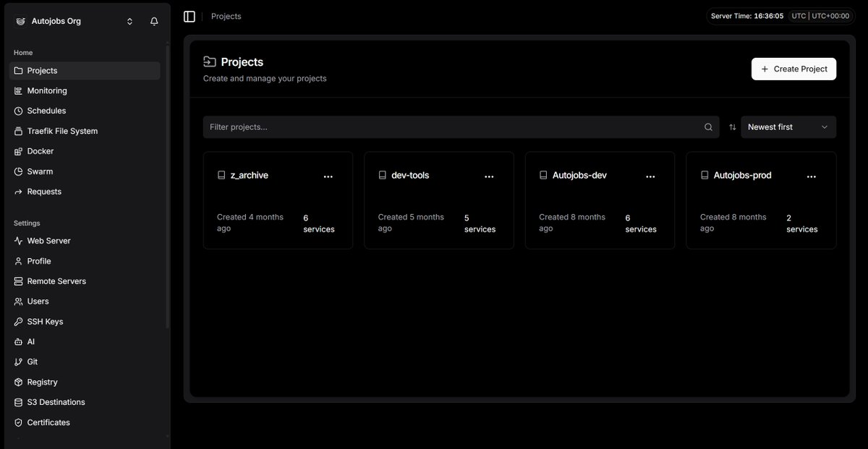Click the book icon on Autojobs-prod card
This screenshot has width=868, height=449.
coord(705,175)
